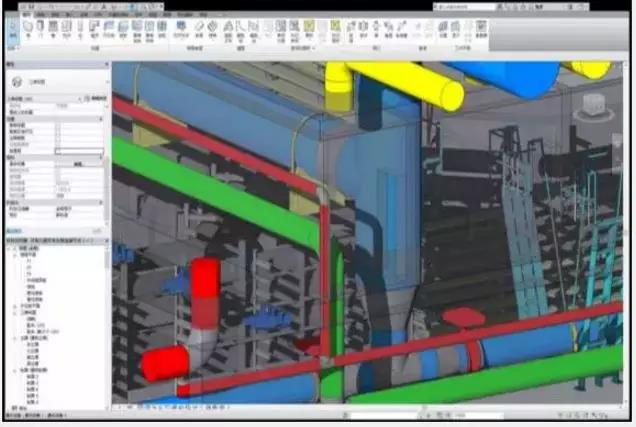Switch to the Massing & Site ribbon tab
Image resolution: width=636 pixels, height=427 pixels.
(x=120, y=15)
